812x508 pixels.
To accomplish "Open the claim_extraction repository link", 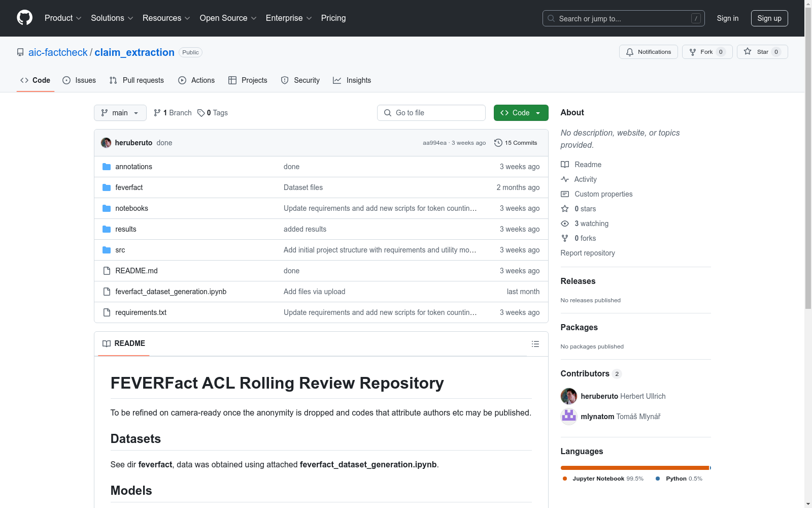I will 134,52.
